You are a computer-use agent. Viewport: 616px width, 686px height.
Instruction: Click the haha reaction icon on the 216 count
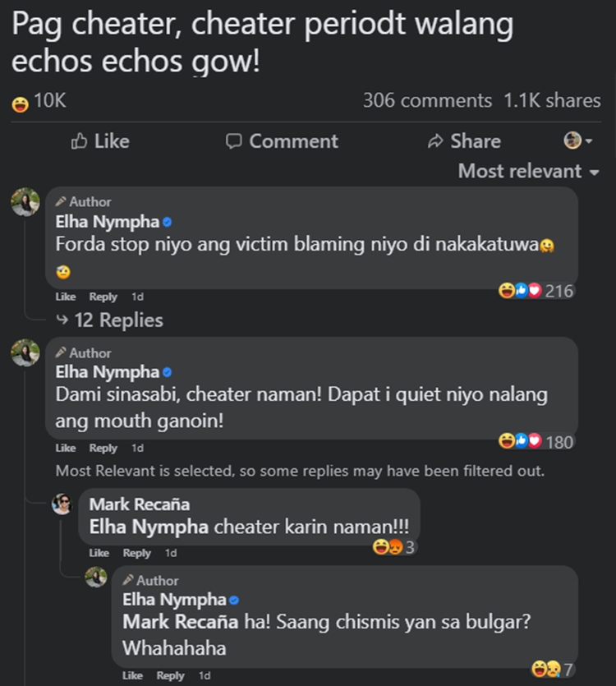coord(507,290)
